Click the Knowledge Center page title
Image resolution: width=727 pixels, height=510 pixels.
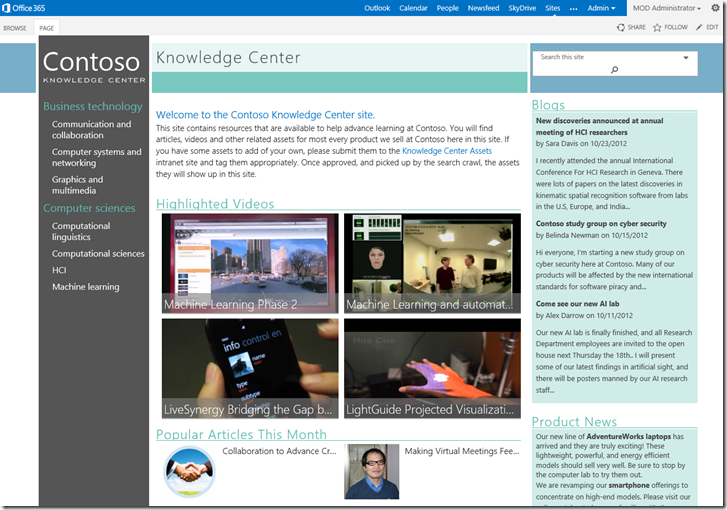tap(228, 57)
